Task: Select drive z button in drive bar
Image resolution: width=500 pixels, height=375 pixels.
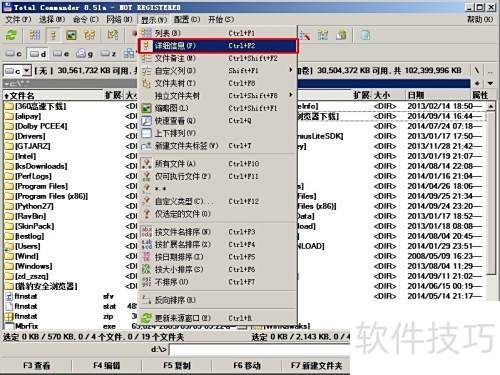Action: pyautogui.click(x=109, y=54)
